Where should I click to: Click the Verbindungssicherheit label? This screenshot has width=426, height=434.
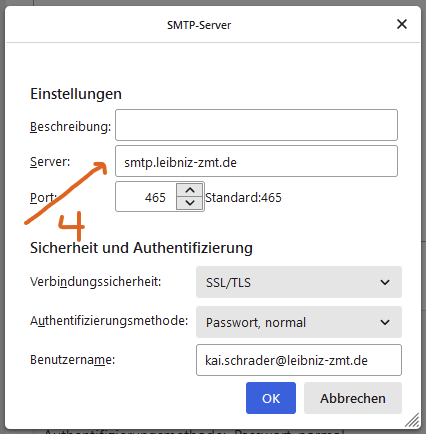coord(95,282)
